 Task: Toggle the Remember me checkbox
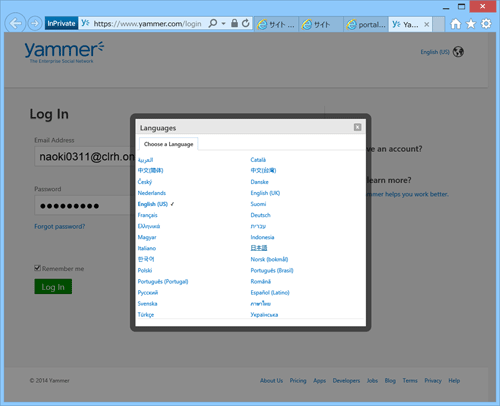click(37, 268)
